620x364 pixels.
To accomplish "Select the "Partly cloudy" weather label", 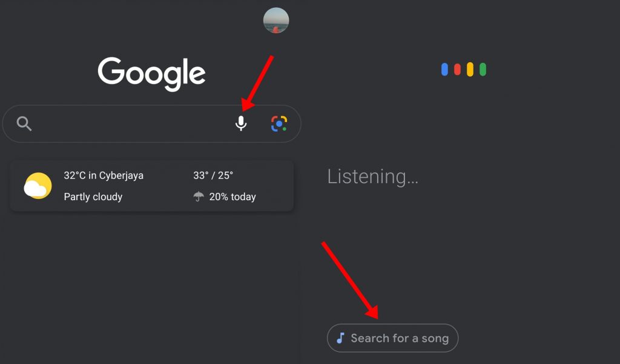I will click(x=93, y=197).
